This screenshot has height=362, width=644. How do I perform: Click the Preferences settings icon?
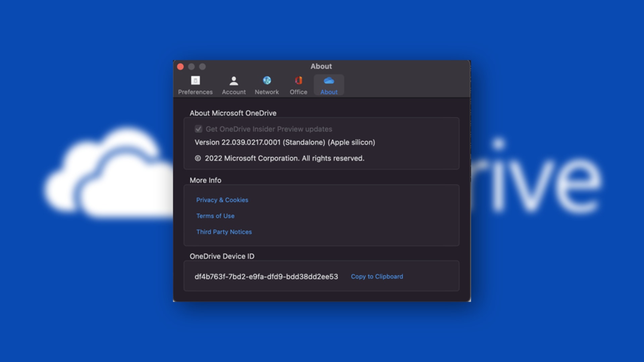tap(196, 80)
